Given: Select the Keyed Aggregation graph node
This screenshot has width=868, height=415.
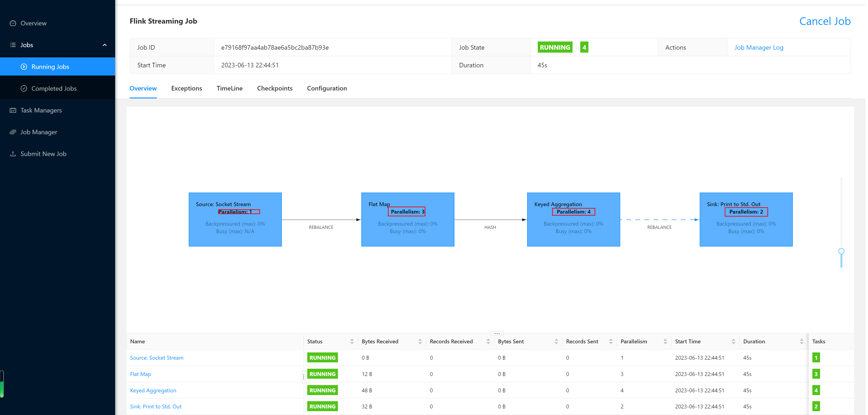Looking at the screenshot, I should (573, 220).
